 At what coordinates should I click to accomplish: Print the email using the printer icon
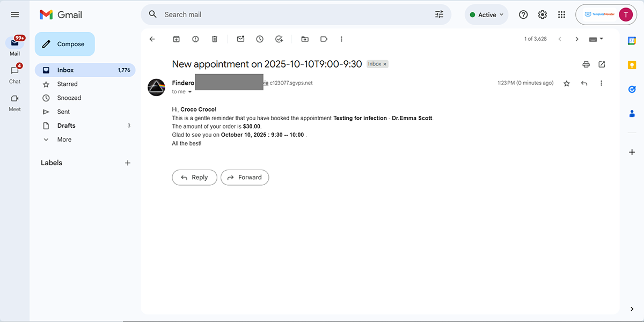[x=586, y=64]
